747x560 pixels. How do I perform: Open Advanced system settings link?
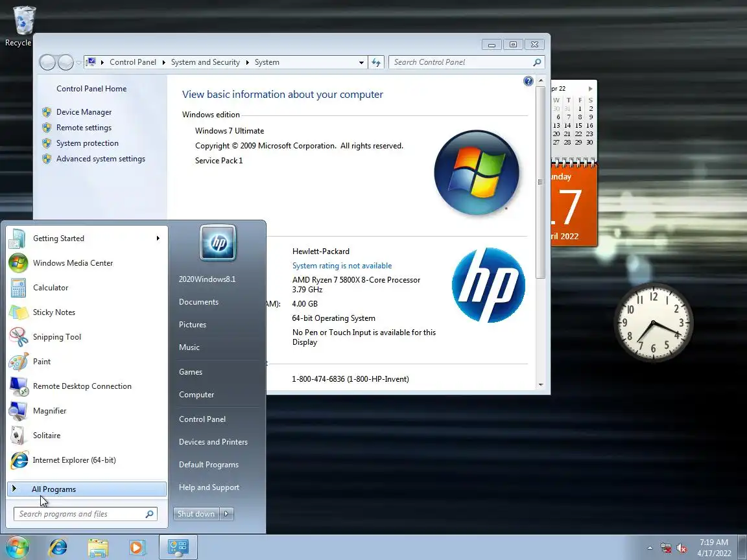tap(101, 159)
